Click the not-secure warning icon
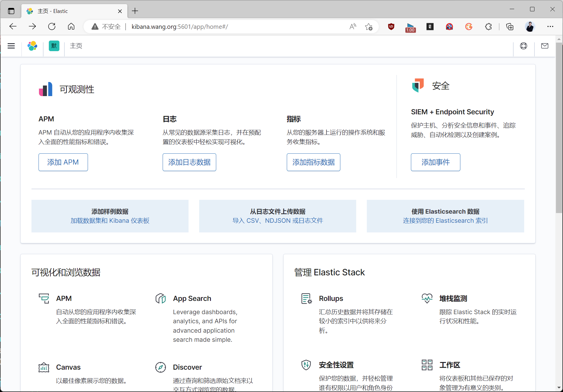This screenshot has width=563, height=392. click(95, 27)
